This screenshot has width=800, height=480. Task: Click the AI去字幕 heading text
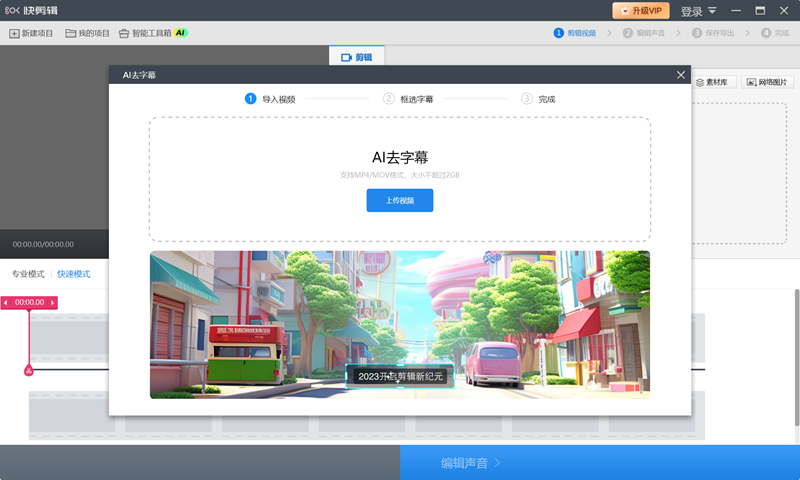click(400, 157)
